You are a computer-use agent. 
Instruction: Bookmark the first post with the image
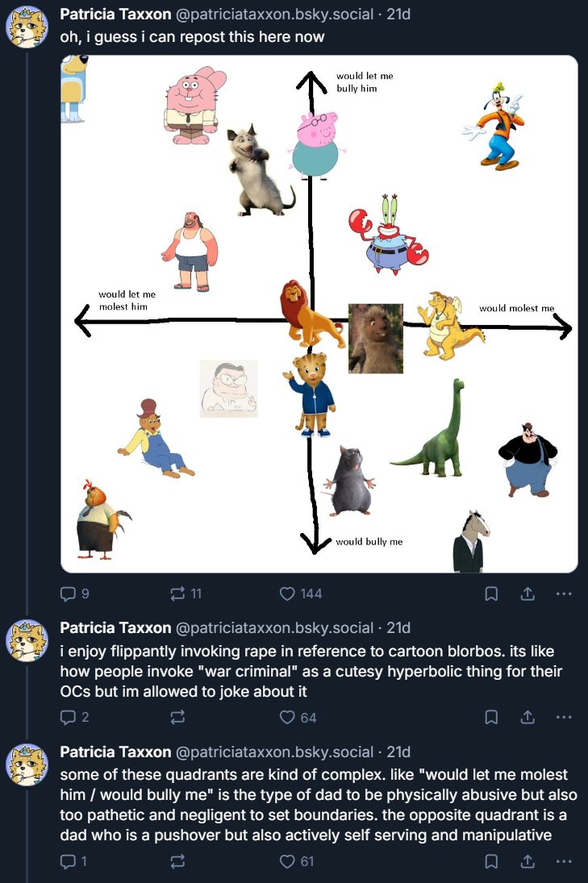(x=490, y=594)
